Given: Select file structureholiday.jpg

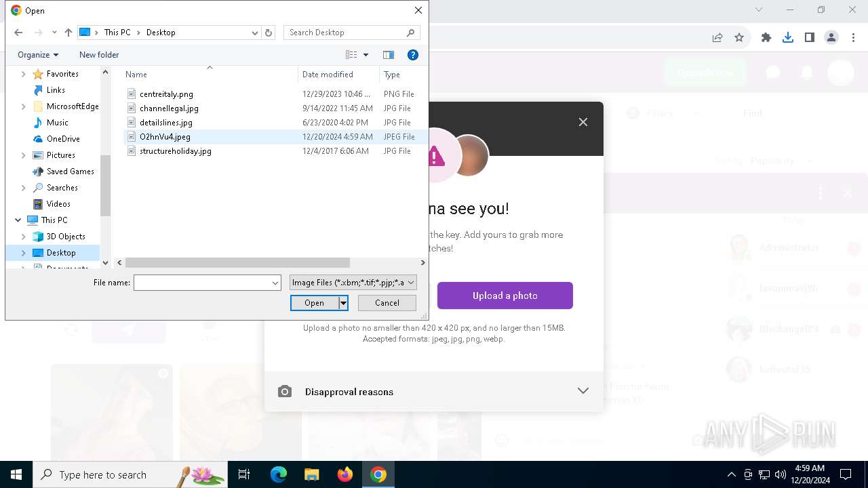Looking at the screenshot, I should click(x=175, y=151).
